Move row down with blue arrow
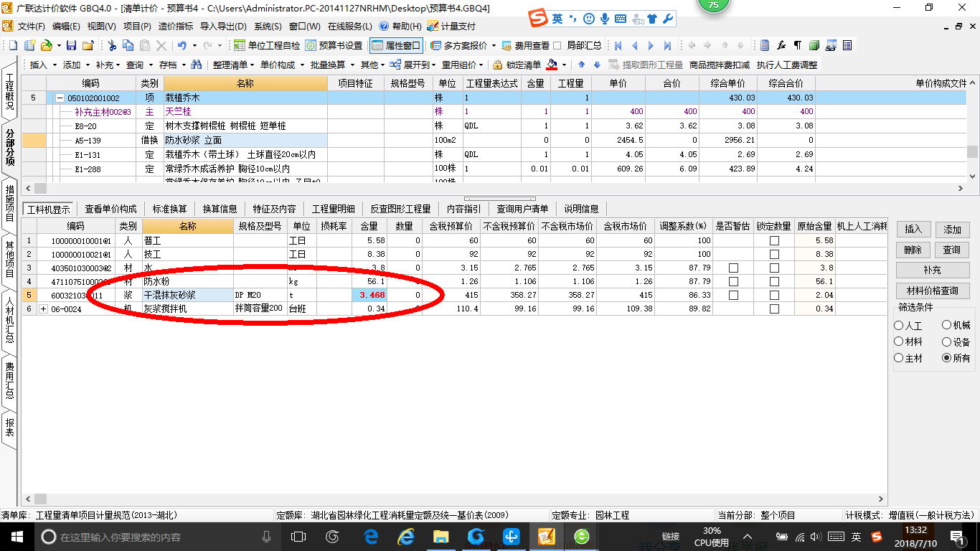This screenshot has width=980, height=551. point(597,65)
